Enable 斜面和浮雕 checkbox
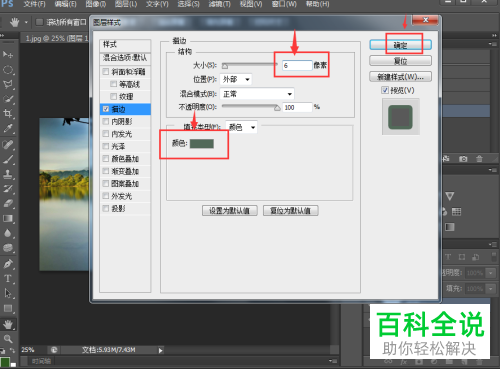500x369 pixels. point(106,72)
